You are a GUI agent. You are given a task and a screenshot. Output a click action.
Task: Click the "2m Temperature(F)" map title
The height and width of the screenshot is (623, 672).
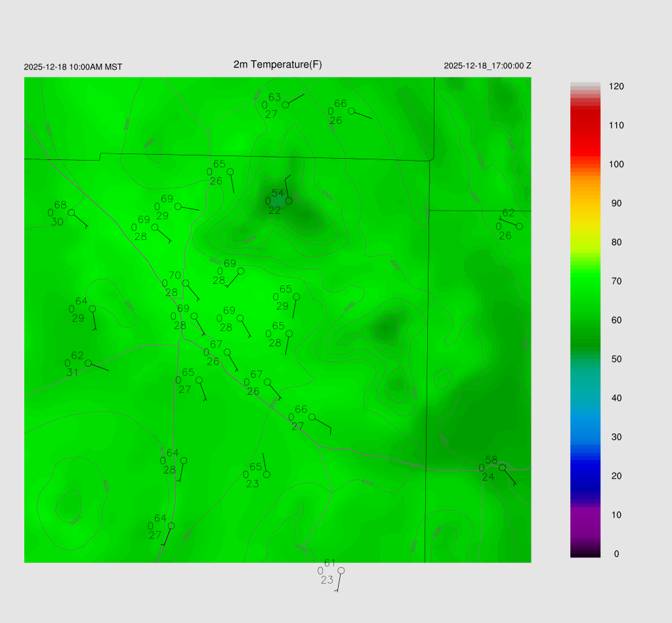point(278,65)
